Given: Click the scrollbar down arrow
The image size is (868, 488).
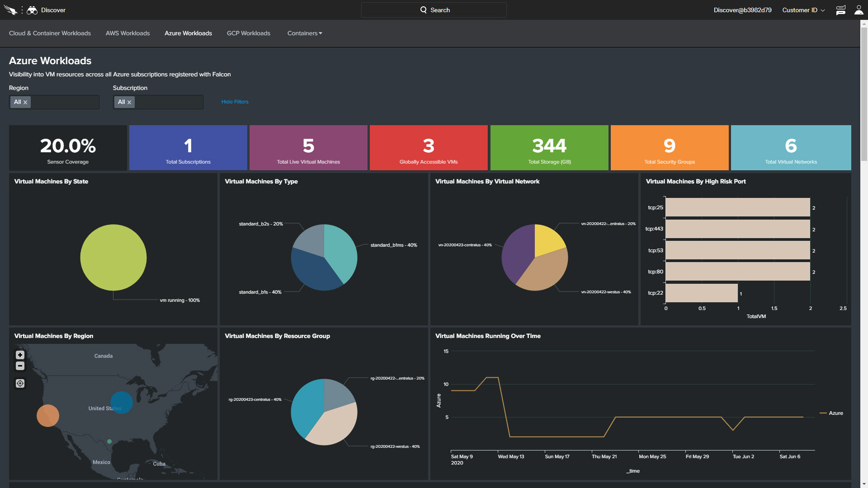Looking at the screenshot, I should click(864, 484).
